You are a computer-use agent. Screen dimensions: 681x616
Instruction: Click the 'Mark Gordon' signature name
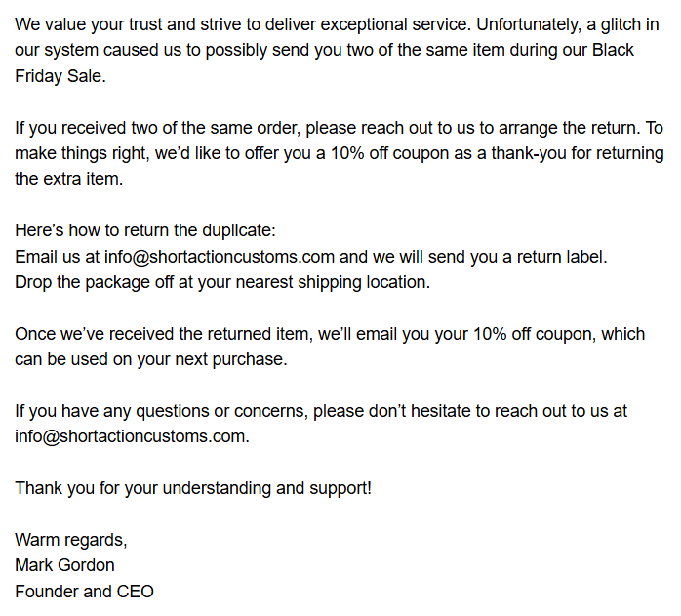click(64, 565)
